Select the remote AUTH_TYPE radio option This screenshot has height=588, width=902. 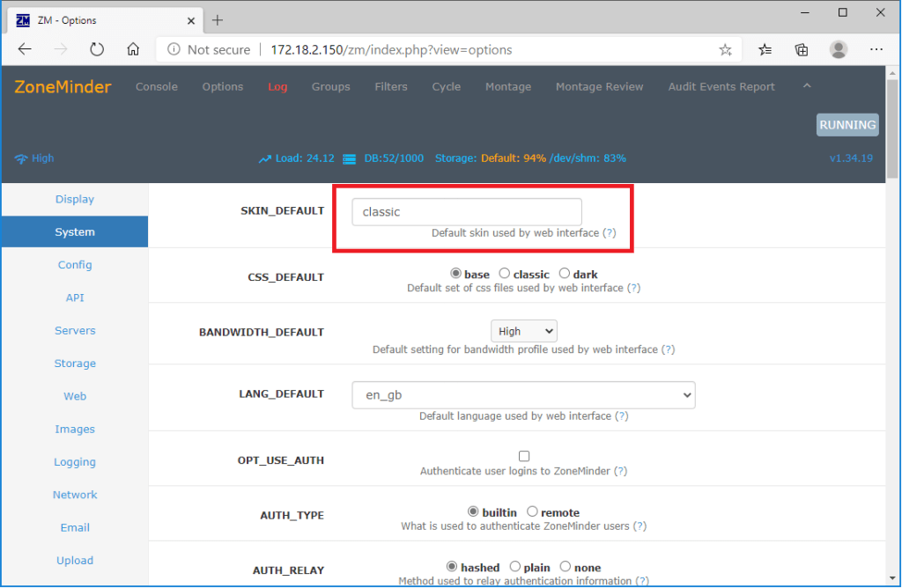click(532, 511)
